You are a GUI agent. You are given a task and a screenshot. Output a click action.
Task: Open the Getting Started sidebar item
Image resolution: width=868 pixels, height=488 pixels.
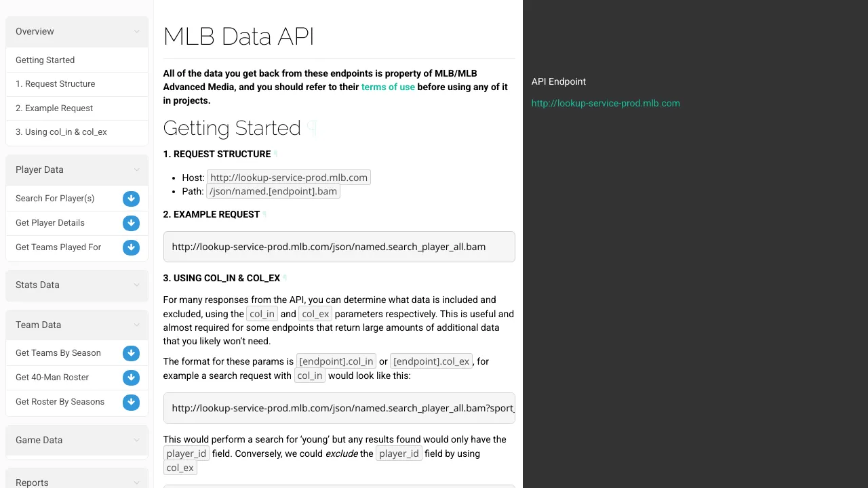(77, 60)
